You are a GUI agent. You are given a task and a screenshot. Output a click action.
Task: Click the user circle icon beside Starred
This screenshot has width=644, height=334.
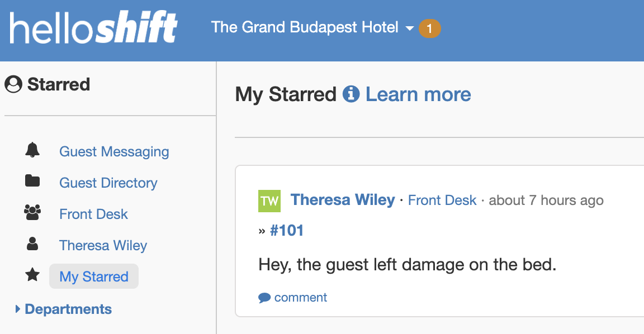coord(13,84)
